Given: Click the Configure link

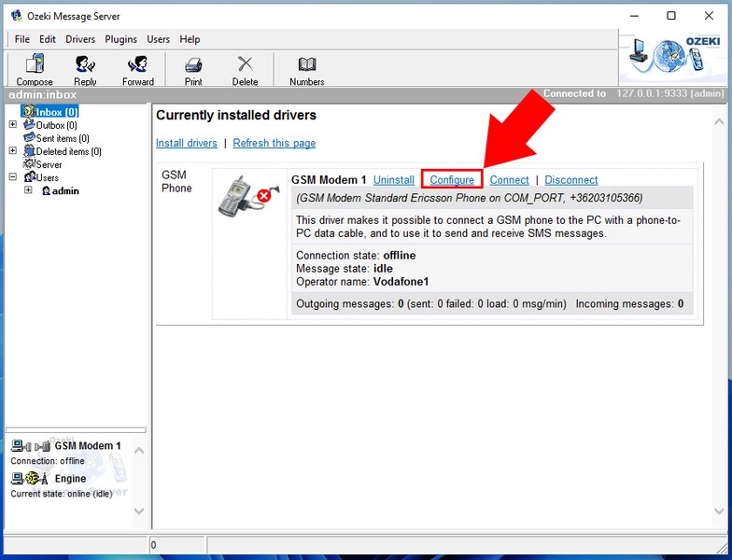Looking at the screenshot, I should tap(452, 179).
